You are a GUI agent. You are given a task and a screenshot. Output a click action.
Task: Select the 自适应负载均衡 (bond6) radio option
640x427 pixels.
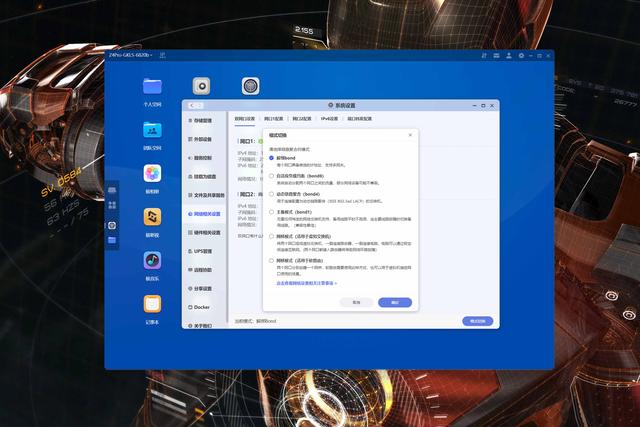[271, 176]
